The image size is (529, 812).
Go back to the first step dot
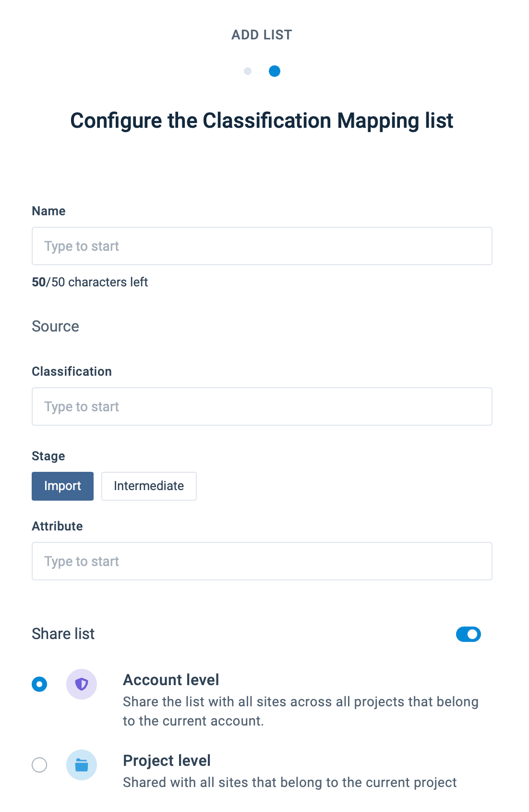pyautogui.click(x=248, y=71)
